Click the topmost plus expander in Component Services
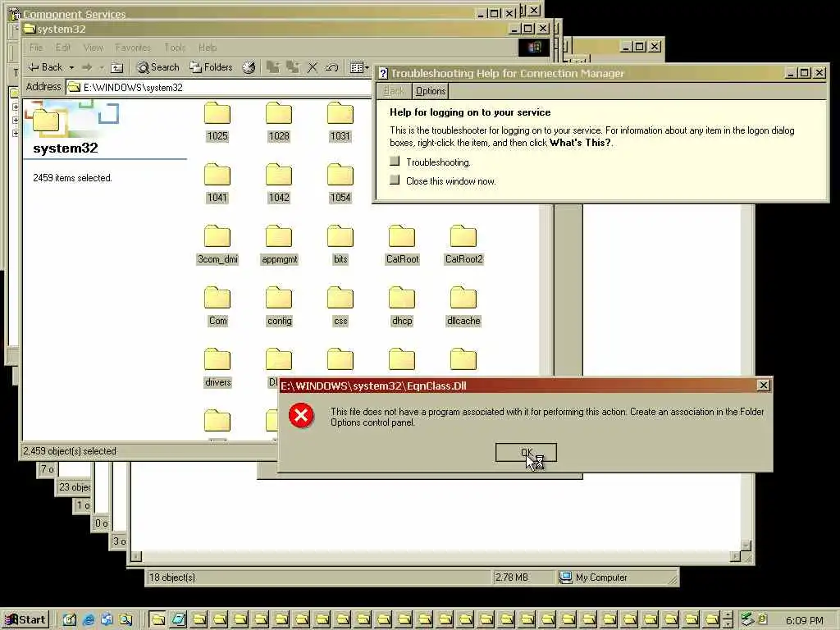This screenshot has height=630, width=840. pos(16,107)
